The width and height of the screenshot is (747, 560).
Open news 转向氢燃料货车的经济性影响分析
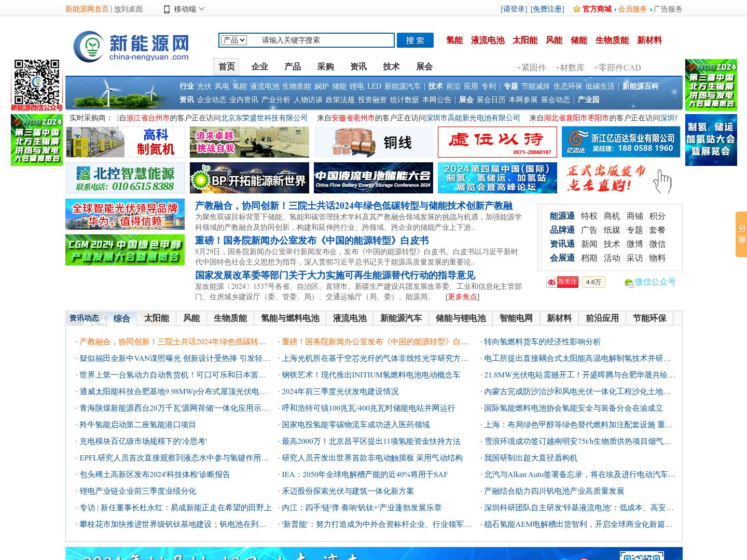[x=542, y=342]
